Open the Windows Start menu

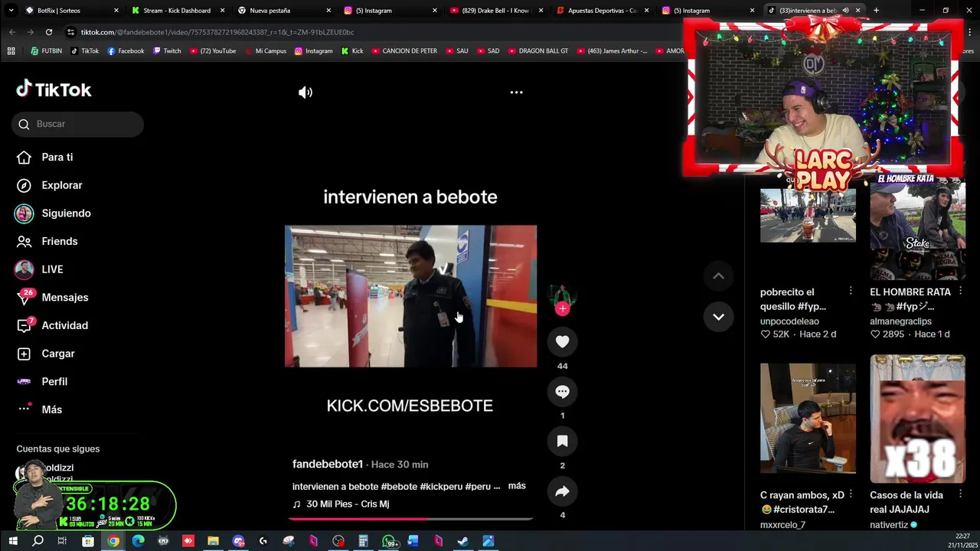coord(12,541)
